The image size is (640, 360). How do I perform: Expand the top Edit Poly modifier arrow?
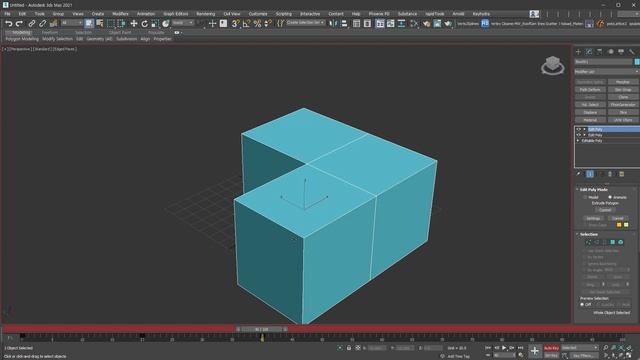pyautogui.click(x=584, y=129)
